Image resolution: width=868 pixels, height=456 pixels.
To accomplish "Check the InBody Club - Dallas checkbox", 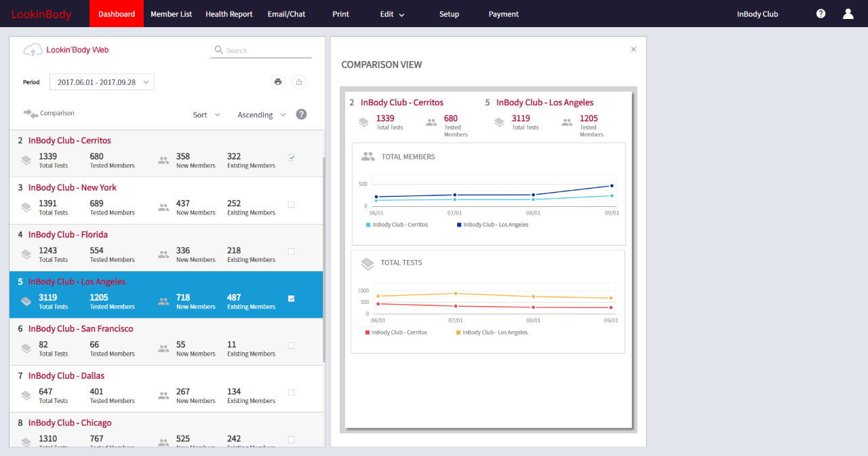I will click(x=292, y=392).
